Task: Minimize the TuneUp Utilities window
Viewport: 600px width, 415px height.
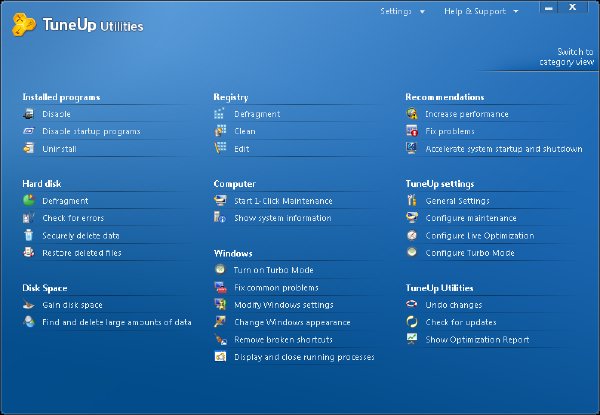Action: pyautogui.click(x=549, y=8)
